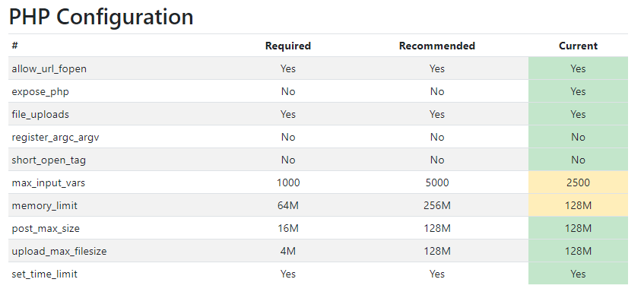Click the green current Yes for expose_php
The height and width of the screenshot is (295, 644).
point(578,92)
